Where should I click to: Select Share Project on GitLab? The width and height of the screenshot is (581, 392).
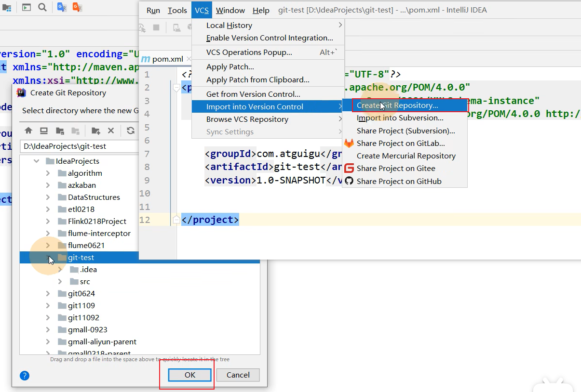[405, 144]
